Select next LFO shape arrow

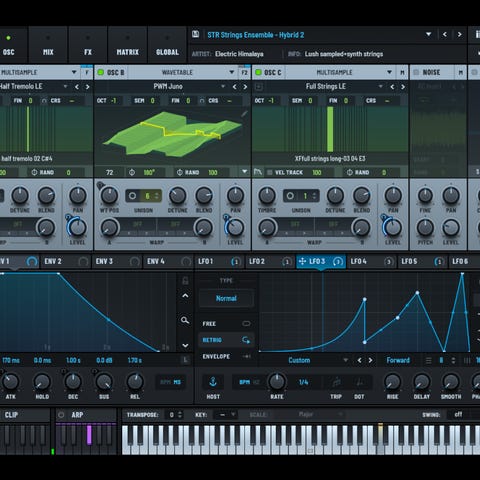(370, 360)
